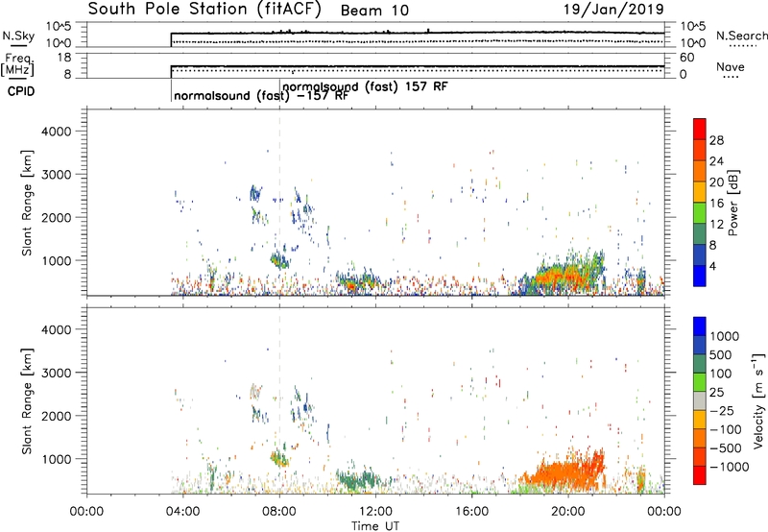This screenshot has width=768, height=532.
Task: Click the '10^5' tick left of the noise panel
Action: pyautogui.click(x=60, y=26)
